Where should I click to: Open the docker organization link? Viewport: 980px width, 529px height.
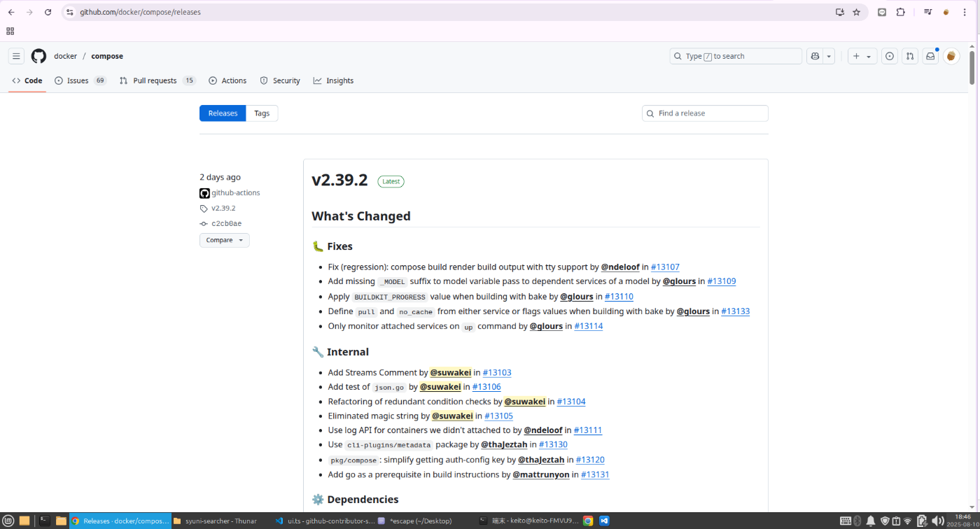(x=65, y=56)
